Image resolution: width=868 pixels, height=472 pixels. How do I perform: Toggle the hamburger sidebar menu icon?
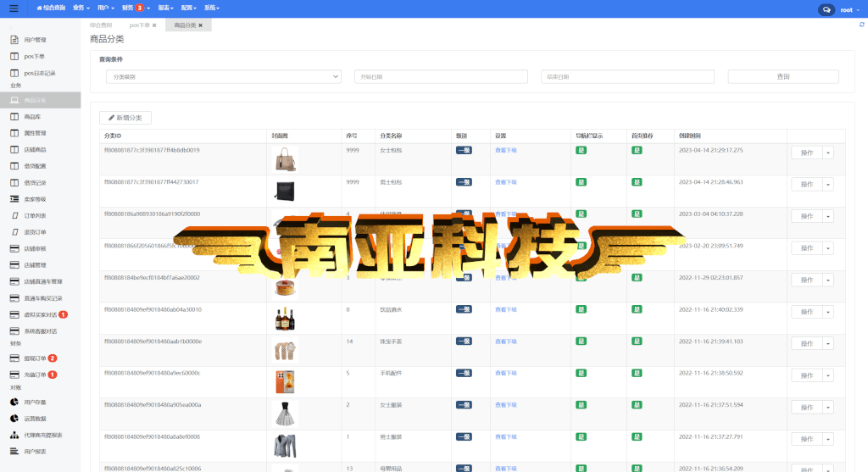[14, 8]
